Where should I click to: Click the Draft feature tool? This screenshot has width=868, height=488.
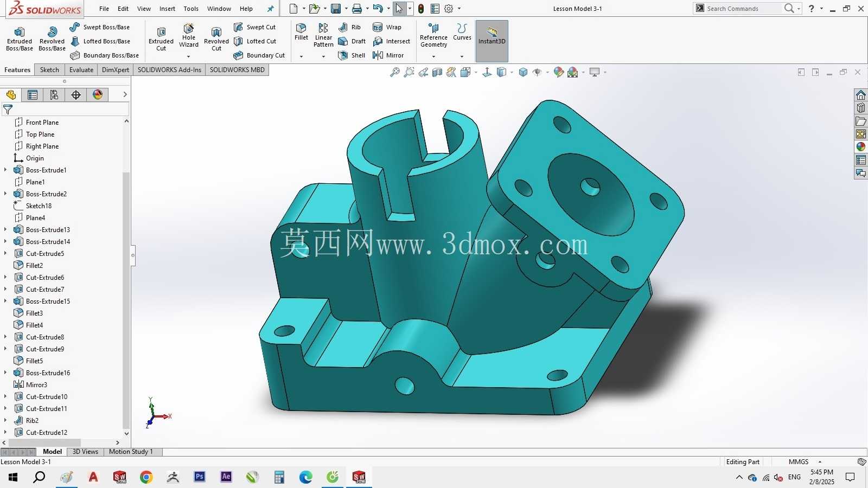click(352, 41)
